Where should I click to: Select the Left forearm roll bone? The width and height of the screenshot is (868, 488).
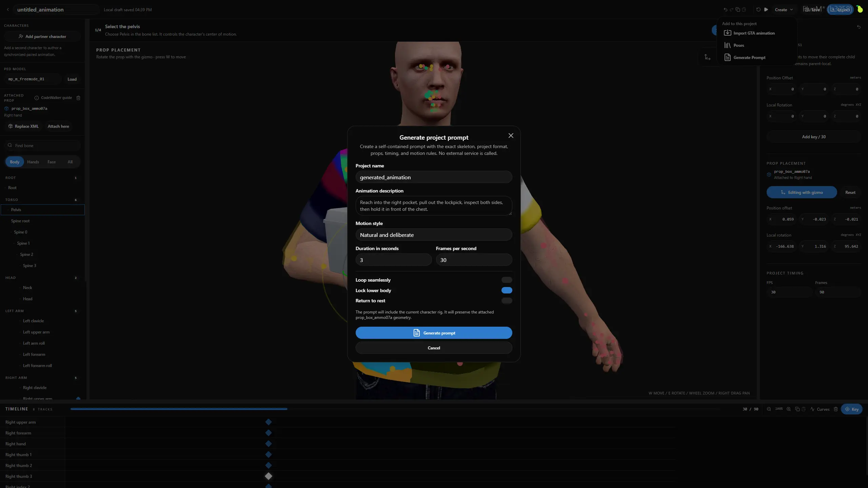coord(42,365)
